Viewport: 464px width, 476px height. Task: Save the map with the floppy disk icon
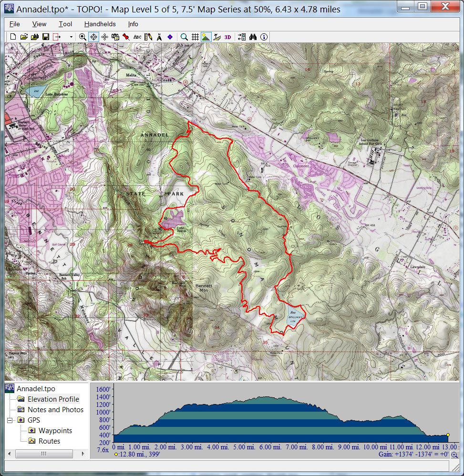pos(46,37)
